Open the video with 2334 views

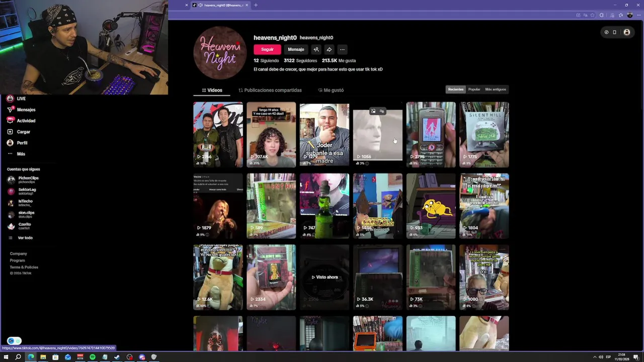(x=271, y=277)
